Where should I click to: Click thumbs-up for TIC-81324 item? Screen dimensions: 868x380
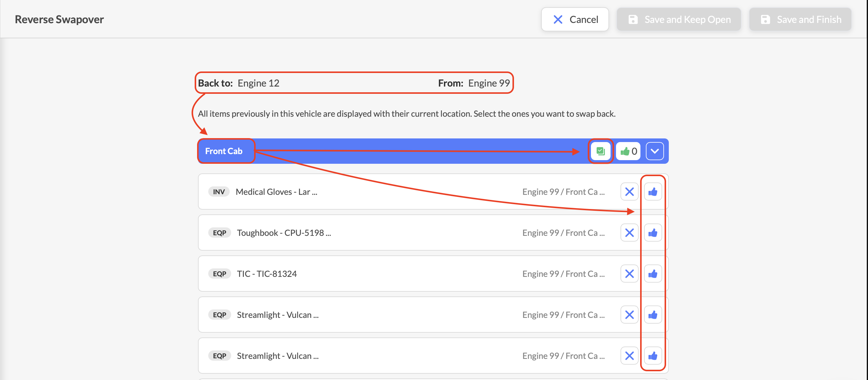(x=653, y=274)
